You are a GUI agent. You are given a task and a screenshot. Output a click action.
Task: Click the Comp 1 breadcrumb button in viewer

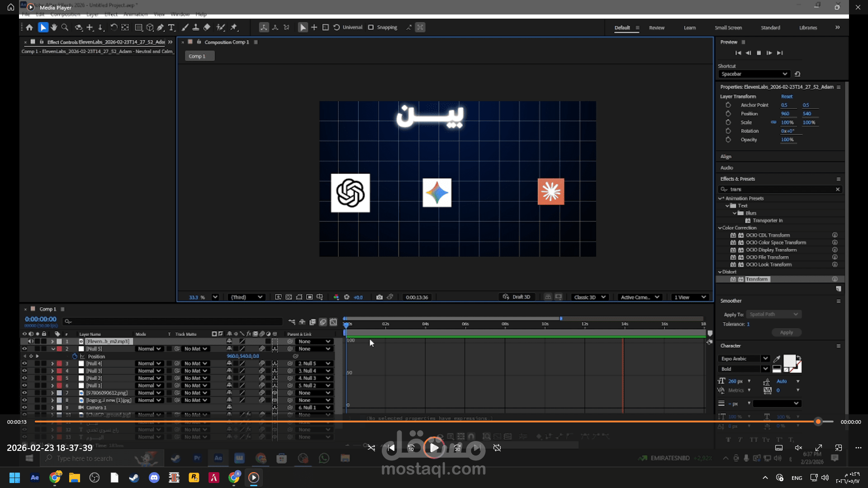[x=199, y=56]
